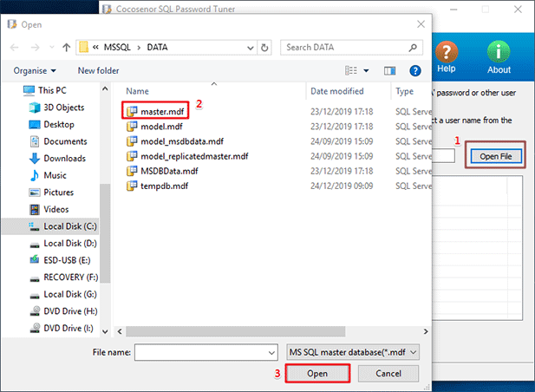This screenshot has width=535, height=392.
Task: Click sidebar scroll down arrow
Action: (105, 331)
